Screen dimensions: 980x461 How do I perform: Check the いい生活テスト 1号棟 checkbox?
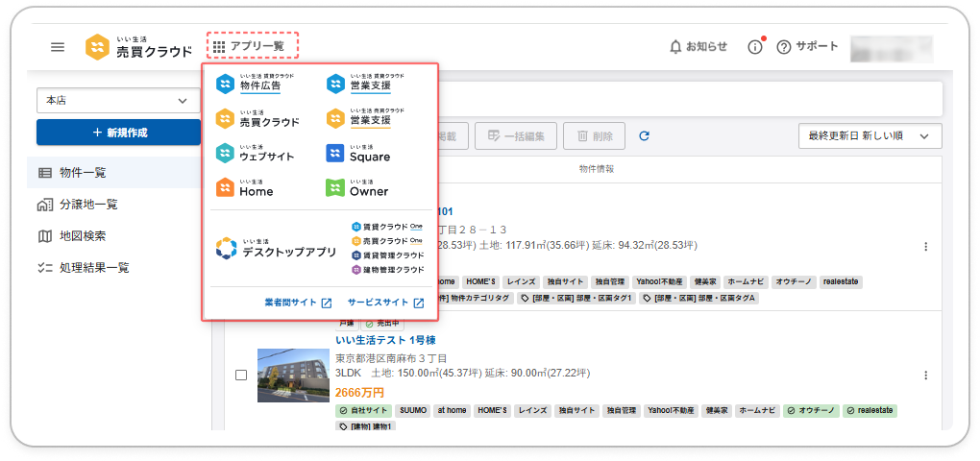(x=240, y=376)
